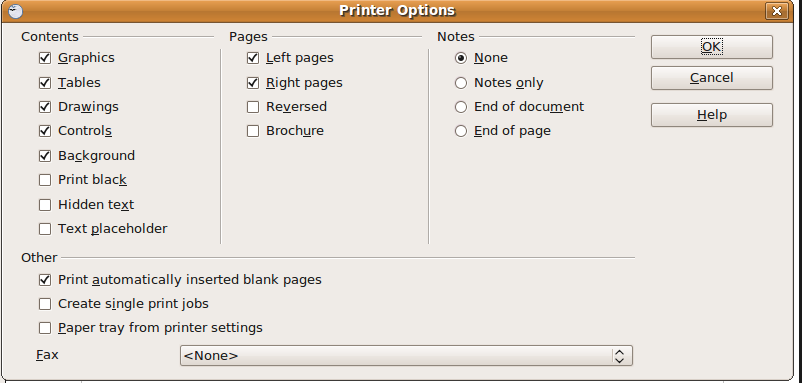Viewport: 802px width, 383px height.
Task: Enable Text placeholder printing
Action: coord(45,229)
